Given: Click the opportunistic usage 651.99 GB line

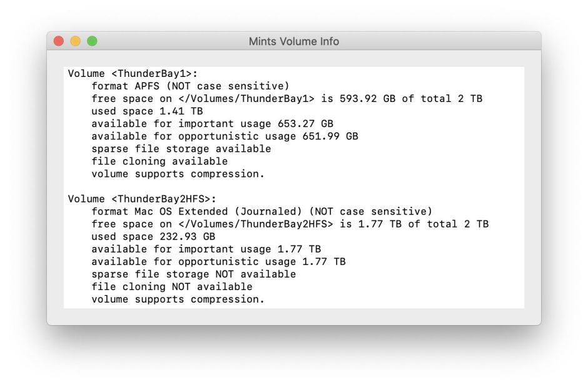Looking at the screenshot, I should click(x=225, y=136).
